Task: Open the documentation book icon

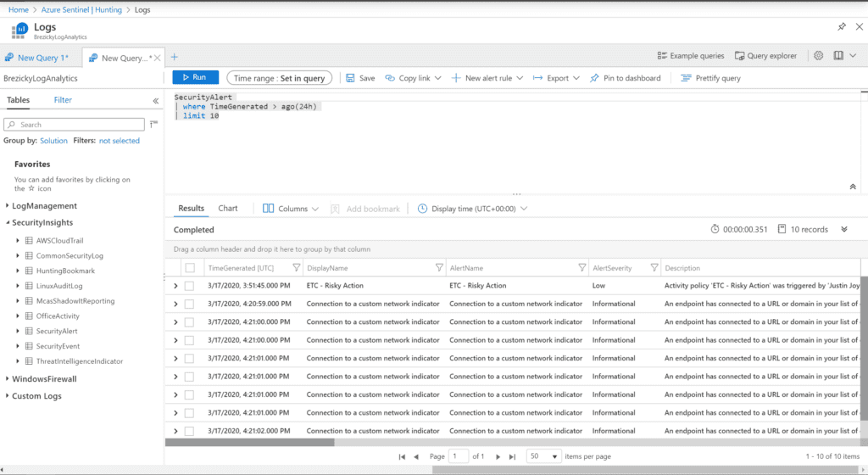Action: [x=838, y=55]
